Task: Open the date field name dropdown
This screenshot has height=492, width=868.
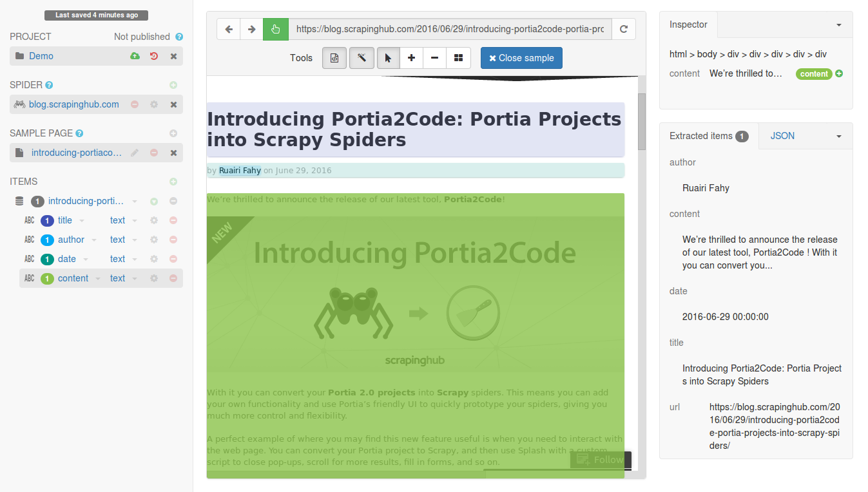Action: [86, 260]
